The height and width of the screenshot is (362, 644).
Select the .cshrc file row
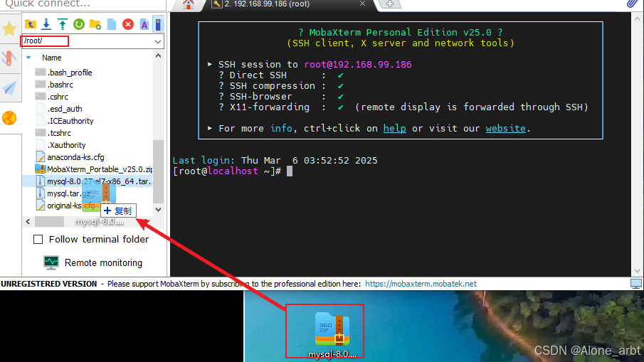point(88,97)
